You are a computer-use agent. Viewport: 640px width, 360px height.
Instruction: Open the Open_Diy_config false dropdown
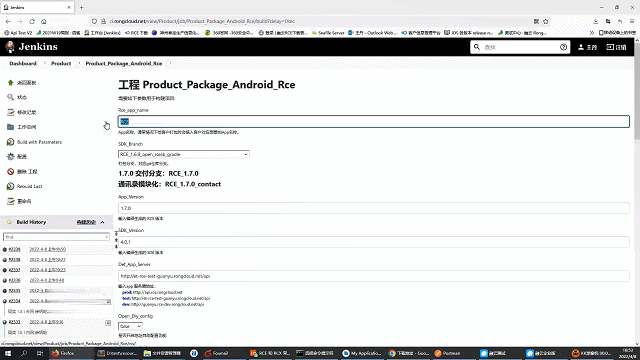coord(130,326)
